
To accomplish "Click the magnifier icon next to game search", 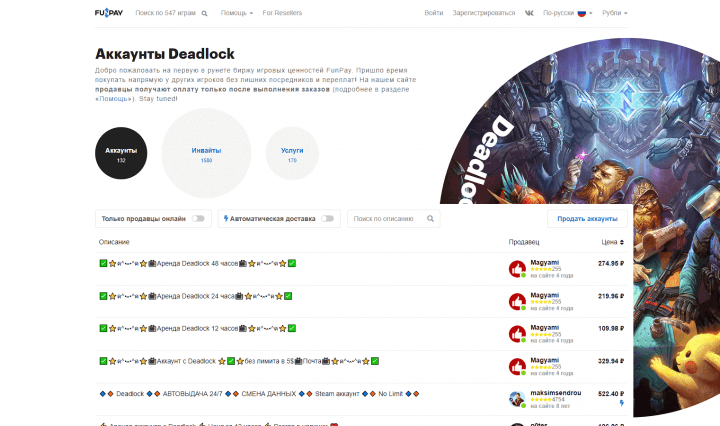I will click(204, 13).
